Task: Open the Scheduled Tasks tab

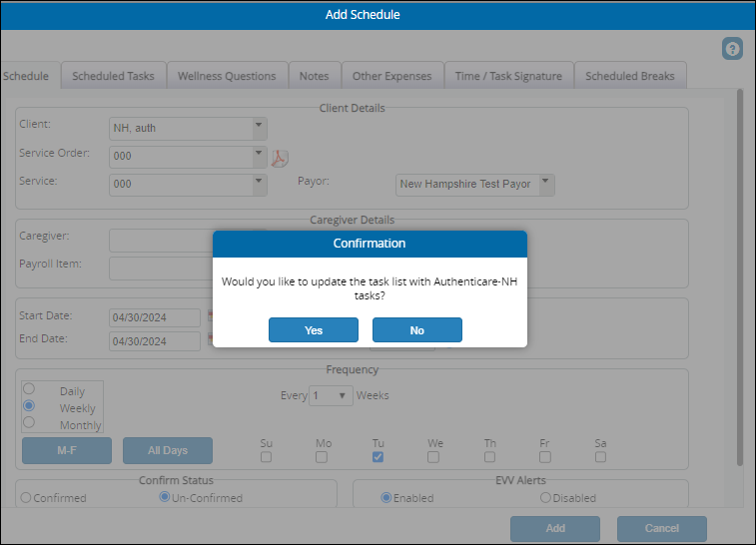Action: [x=113, y=76]
